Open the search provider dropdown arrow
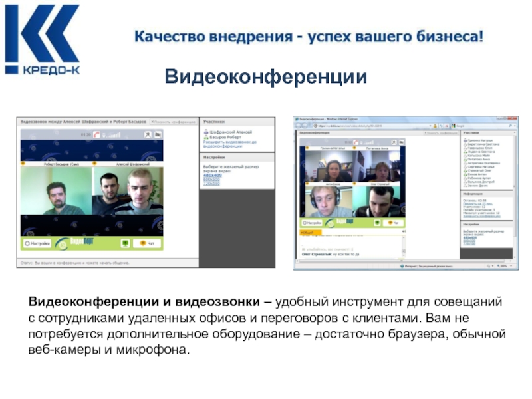The image size is (532, 399). point(515,126)
